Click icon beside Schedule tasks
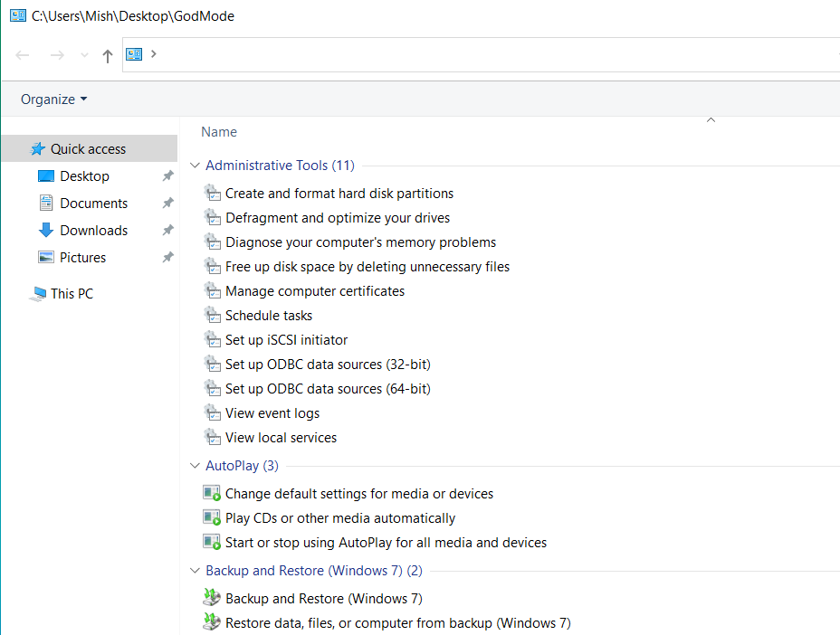Image resolution: width=840 pixels, height=635 pixels. [212, 316]
